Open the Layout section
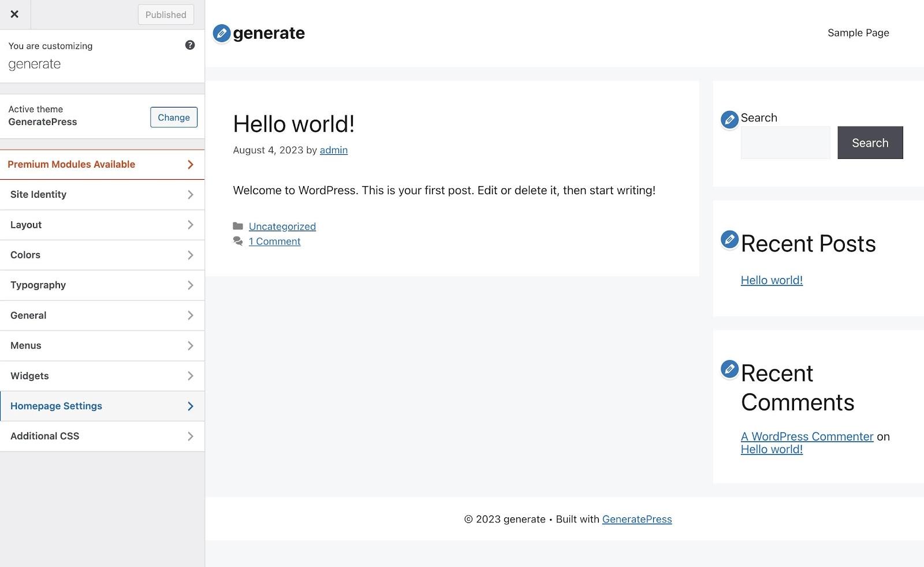Viewport: 924px width, 567px height. click(x=102, y=225)
